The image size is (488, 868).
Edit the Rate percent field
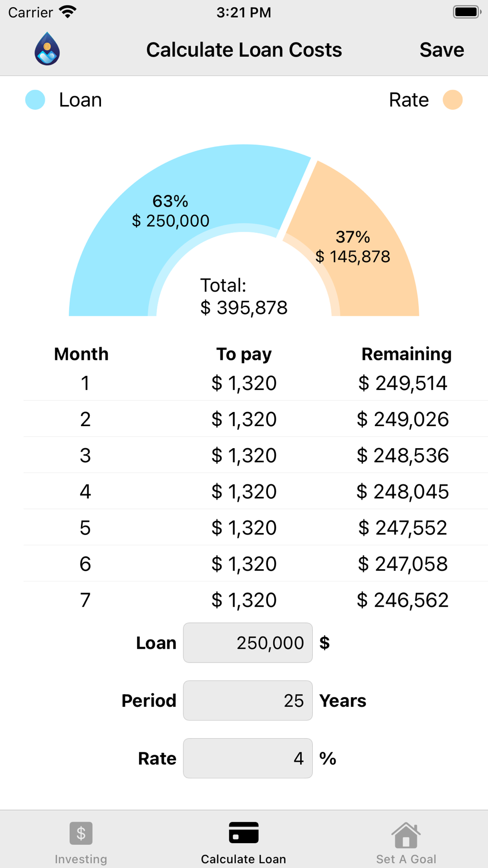[x=248, y=758]
